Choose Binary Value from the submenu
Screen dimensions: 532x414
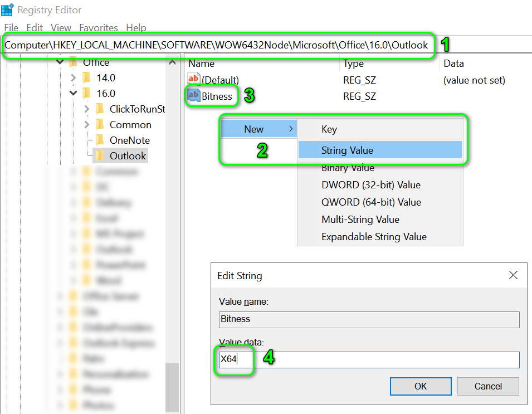[380, 168]
